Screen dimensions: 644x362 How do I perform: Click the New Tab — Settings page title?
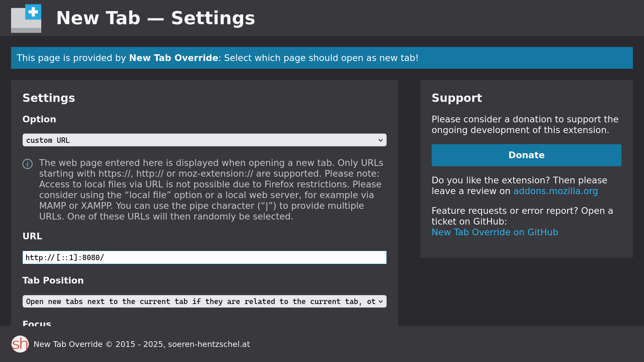tap(156, 18)
